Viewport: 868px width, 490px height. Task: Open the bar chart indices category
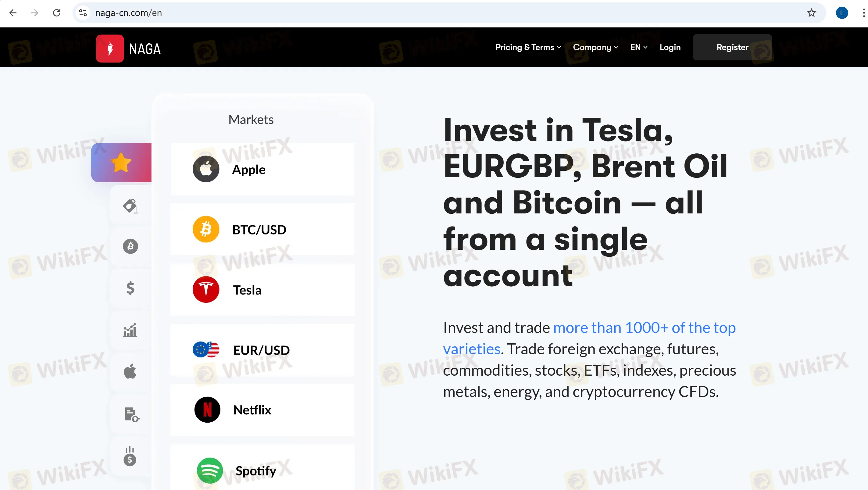point(130,330)
